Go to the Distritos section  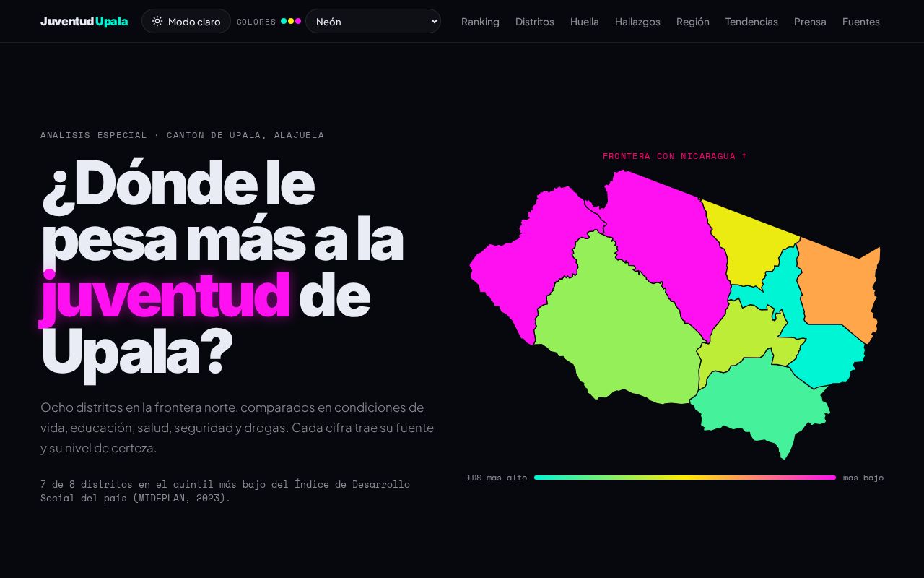tap(535, 22)
